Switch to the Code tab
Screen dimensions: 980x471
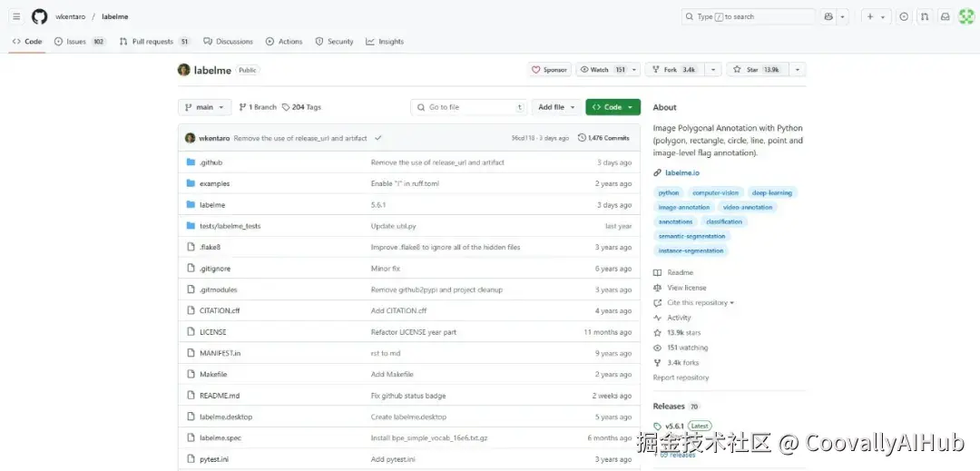coord(27,42)
